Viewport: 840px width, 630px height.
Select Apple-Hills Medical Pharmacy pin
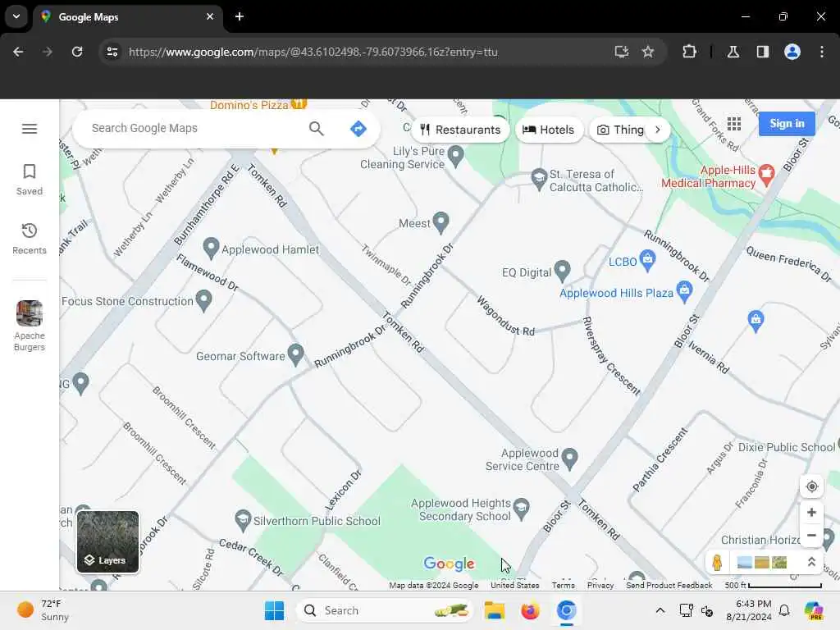coord(767,175)
